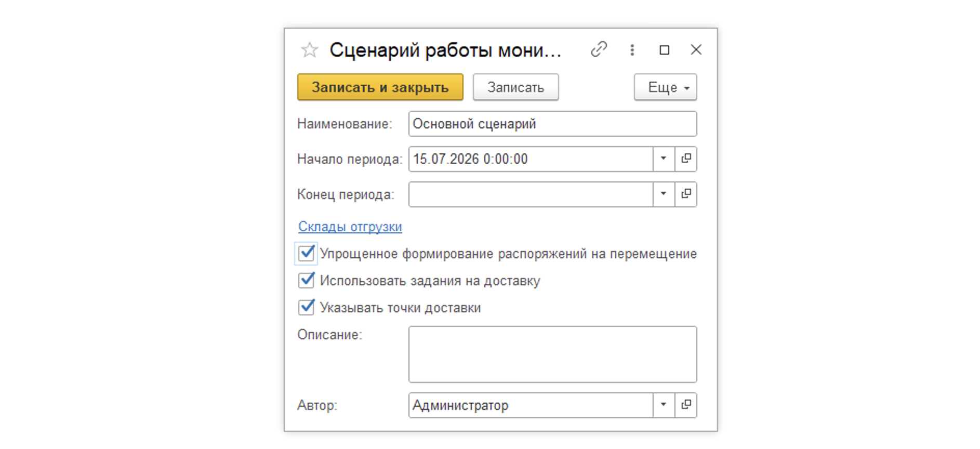Open the Еще dropdown menu

click(665, 87)
